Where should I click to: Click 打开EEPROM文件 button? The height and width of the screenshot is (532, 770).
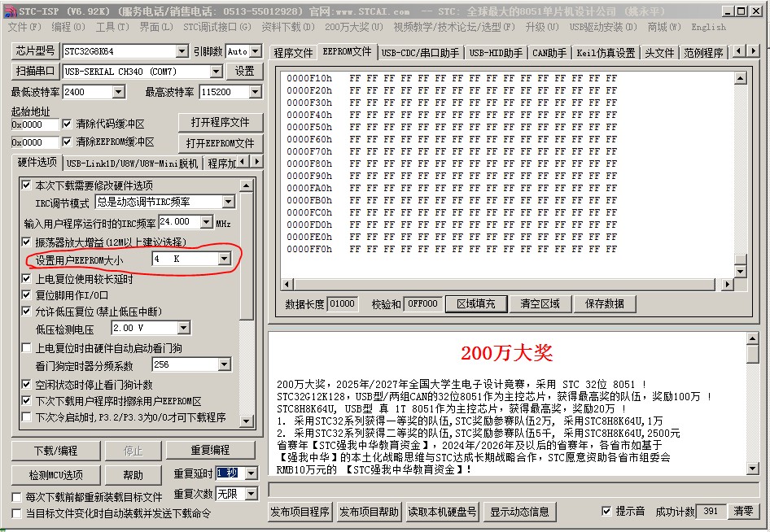(x=220, y=143)
